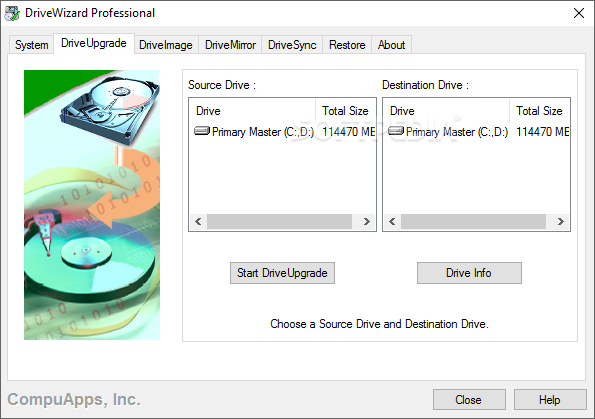Click the 114470 MB size in Destination list
The height and width of the screenshot is (419, 595).
click(543, 132)
